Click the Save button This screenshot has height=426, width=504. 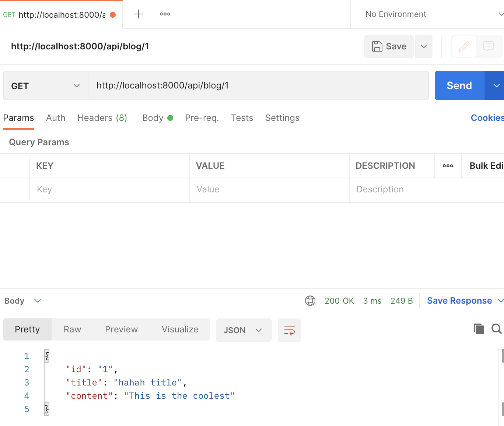point(389,46)
